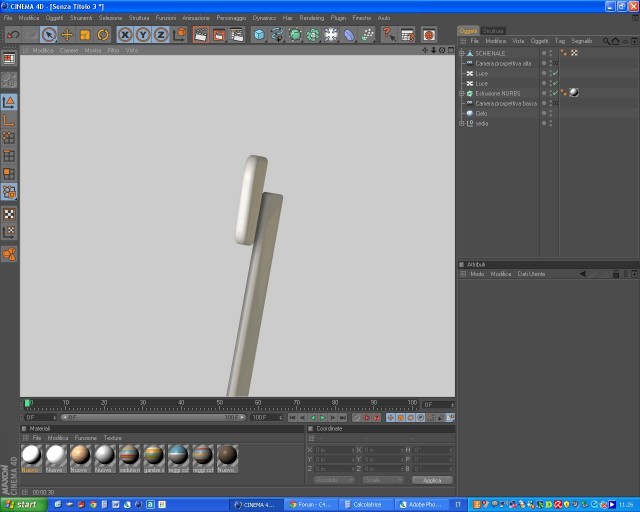Toggle the Y axis lock

pyautogui.click(x=143, y=35)
